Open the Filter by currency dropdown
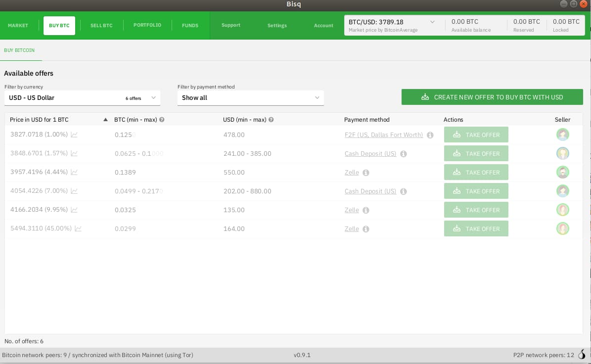The width and height of the screenshot is (591, 364). [x=82, y=97]
